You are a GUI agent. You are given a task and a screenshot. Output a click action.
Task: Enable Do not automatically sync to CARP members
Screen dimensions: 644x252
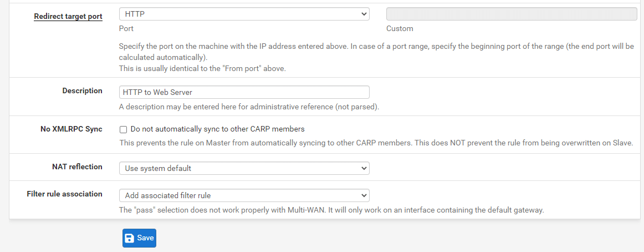click(123, 129)
